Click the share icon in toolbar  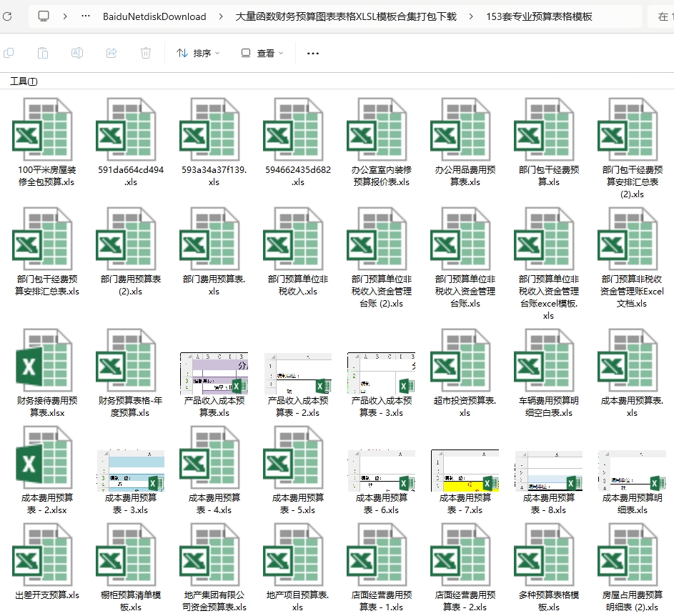point(111,53)
